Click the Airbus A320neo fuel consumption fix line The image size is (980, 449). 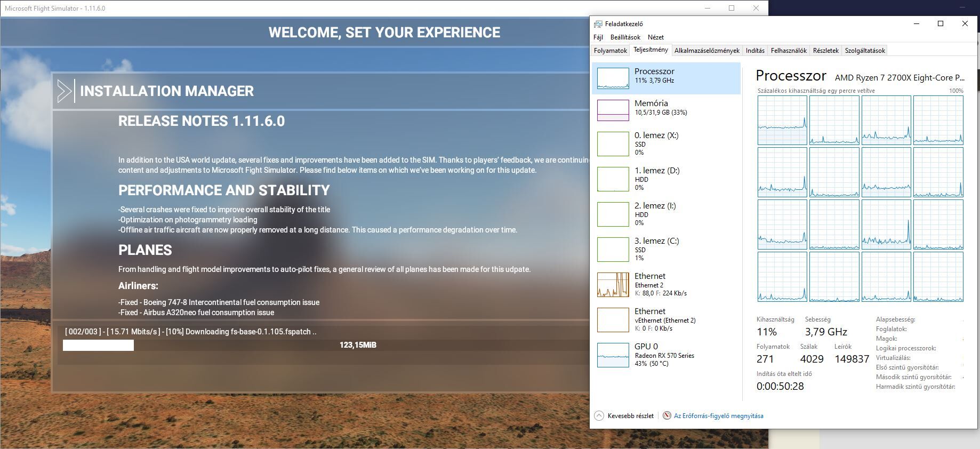(196, 312)
